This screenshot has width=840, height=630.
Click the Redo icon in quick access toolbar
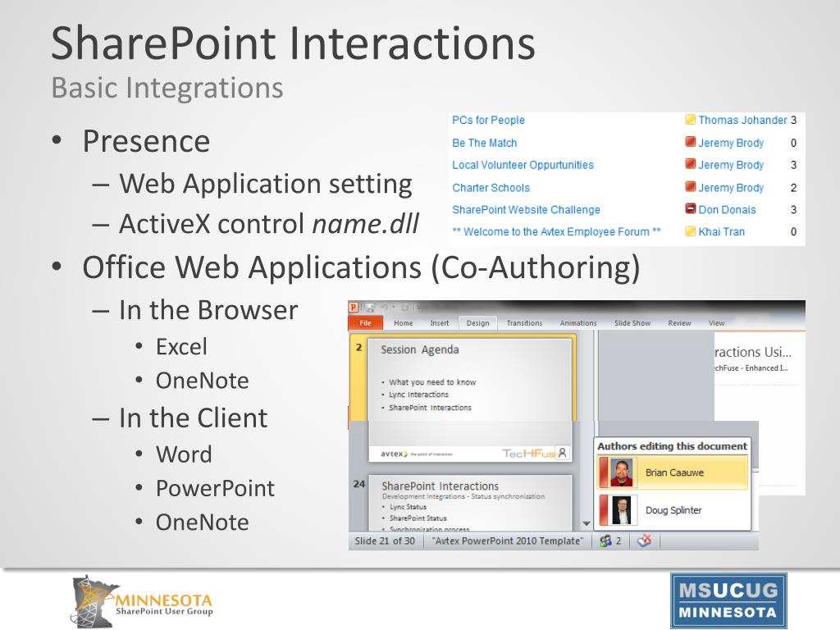404,308
